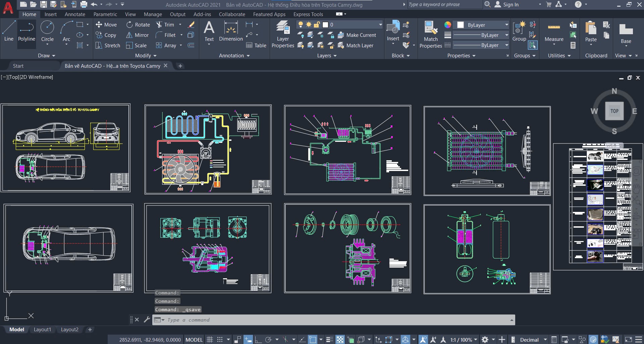Open Layer Properties manager
Viewport: 644px width, 344px height.
[x=283, y=34]
